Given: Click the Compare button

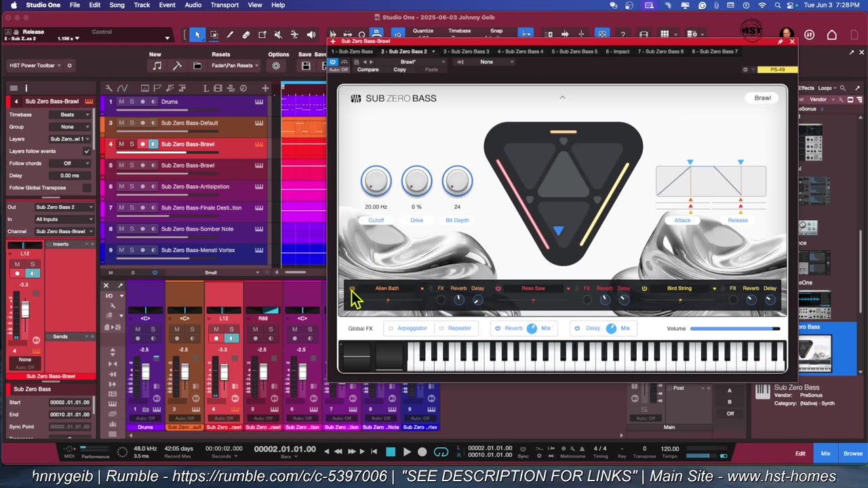Looking at the screenshot, I should coord(368,70).
